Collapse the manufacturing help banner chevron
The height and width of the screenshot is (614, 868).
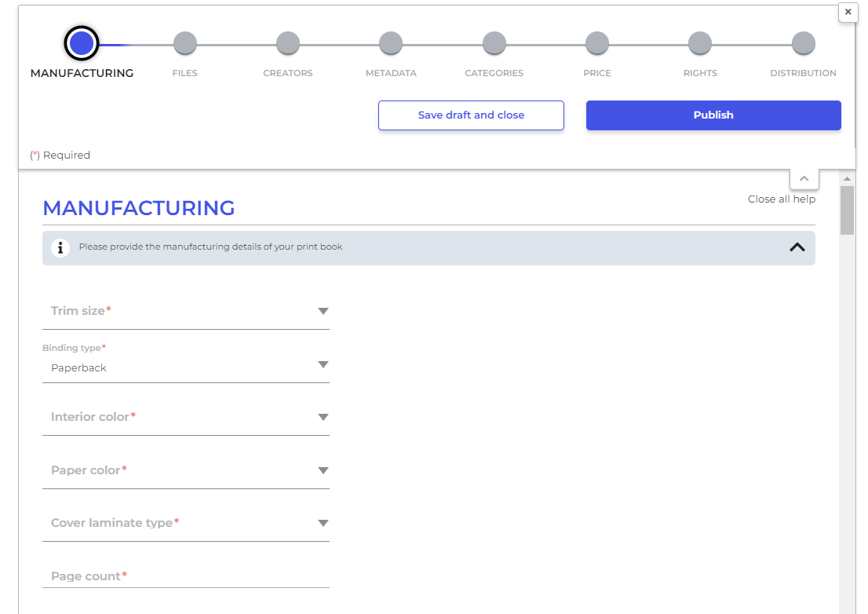tap(797, 247)
